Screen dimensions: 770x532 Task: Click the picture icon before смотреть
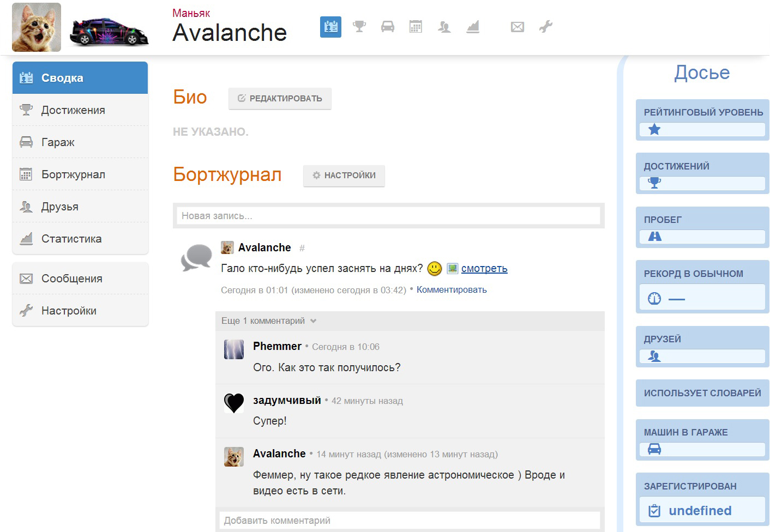tap(453, 268)
